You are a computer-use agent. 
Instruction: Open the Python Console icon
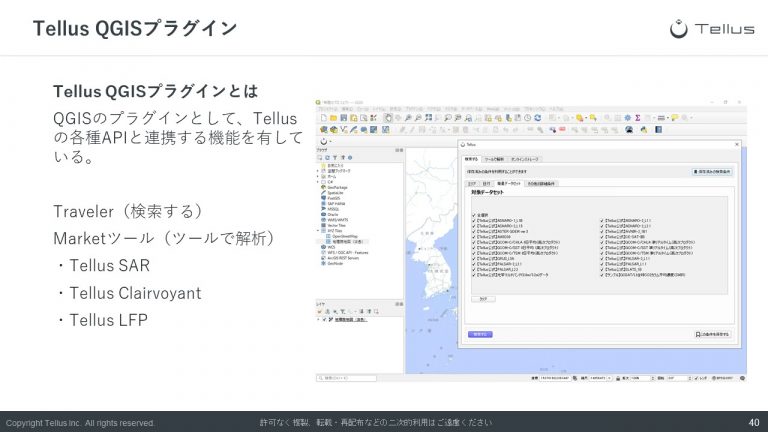pyautogui.click(x=644, y=129)
